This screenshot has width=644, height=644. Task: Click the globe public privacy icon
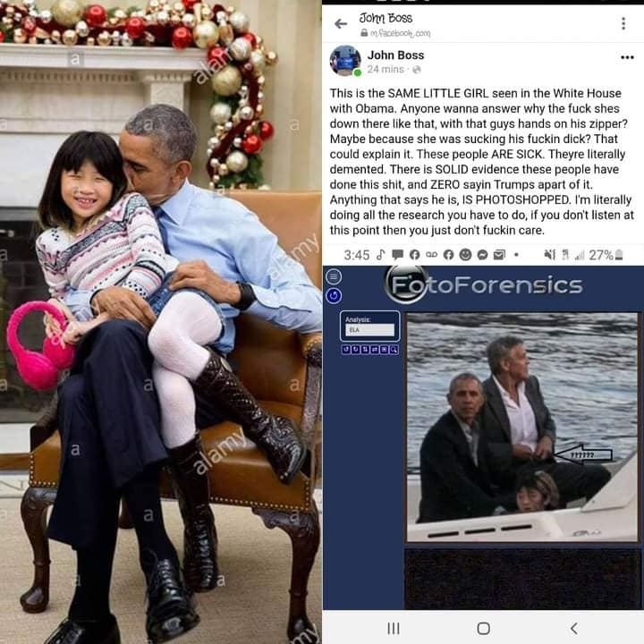417,70
